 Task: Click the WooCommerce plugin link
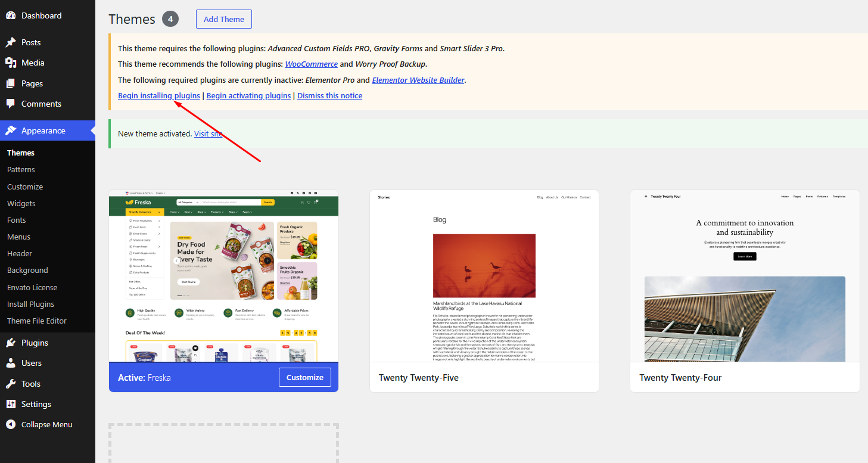(312, 64)
